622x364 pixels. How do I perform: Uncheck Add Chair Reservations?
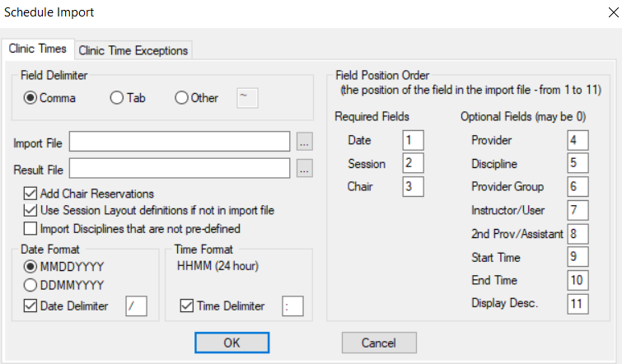[x=31, y=194]
